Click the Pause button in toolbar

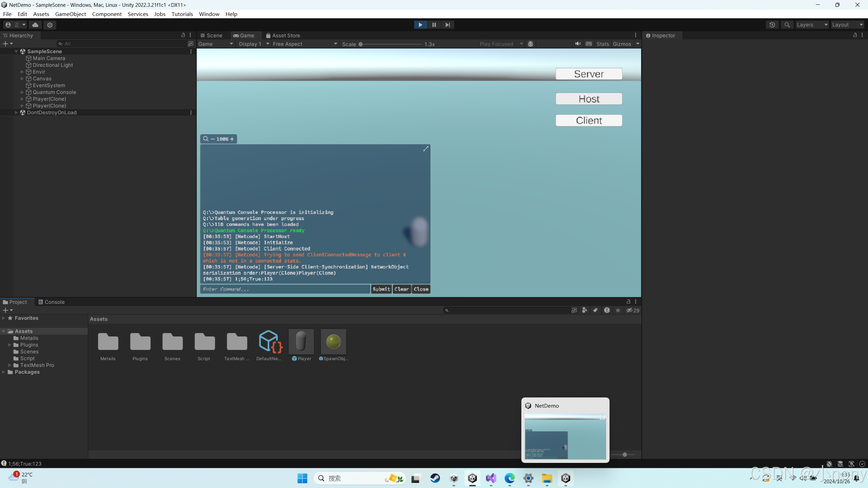(x=433, y=25)
